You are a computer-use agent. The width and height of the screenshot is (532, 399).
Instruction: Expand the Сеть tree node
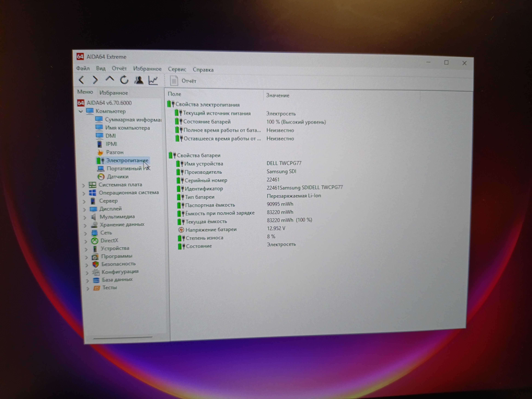85,234
